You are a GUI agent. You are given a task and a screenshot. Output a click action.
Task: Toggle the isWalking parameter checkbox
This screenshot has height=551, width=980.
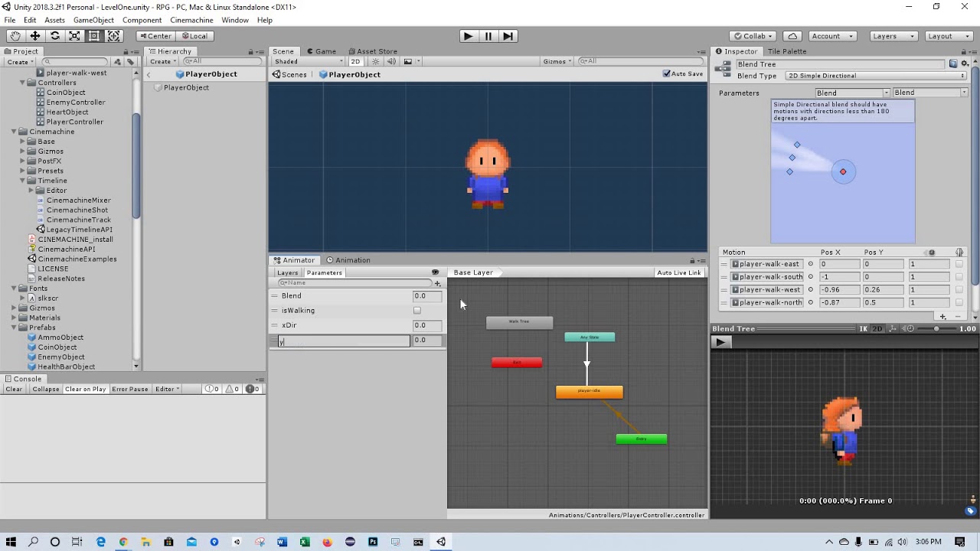point(417,311)
